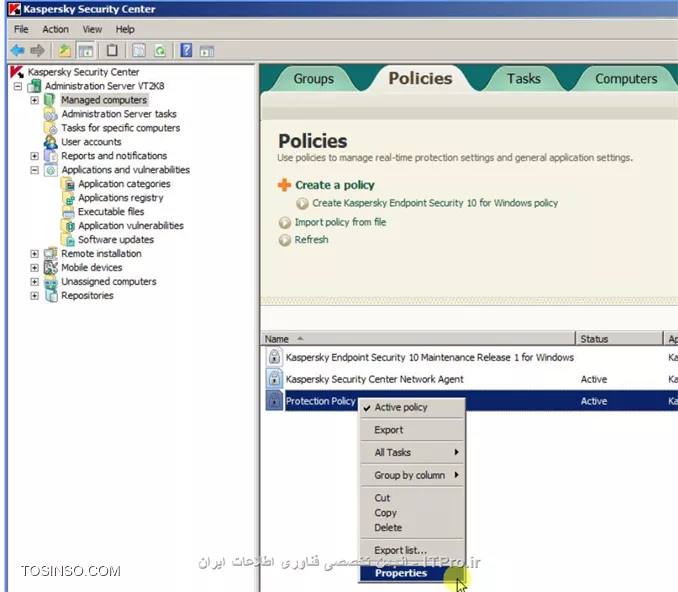Image resolution: width=678 pixels, height=592 pixels.
Task: Choose Properties in the context menu
Action: tap(413, 573)
